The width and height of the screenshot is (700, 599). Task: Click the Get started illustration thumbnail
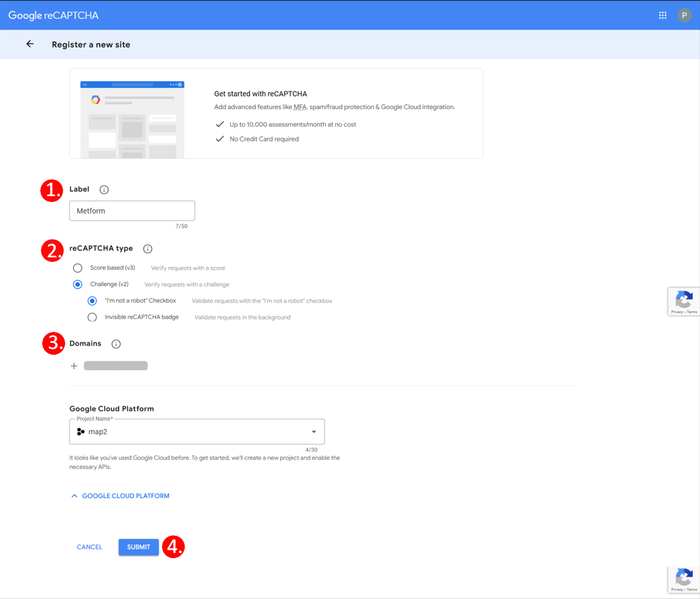coord(132,120)
